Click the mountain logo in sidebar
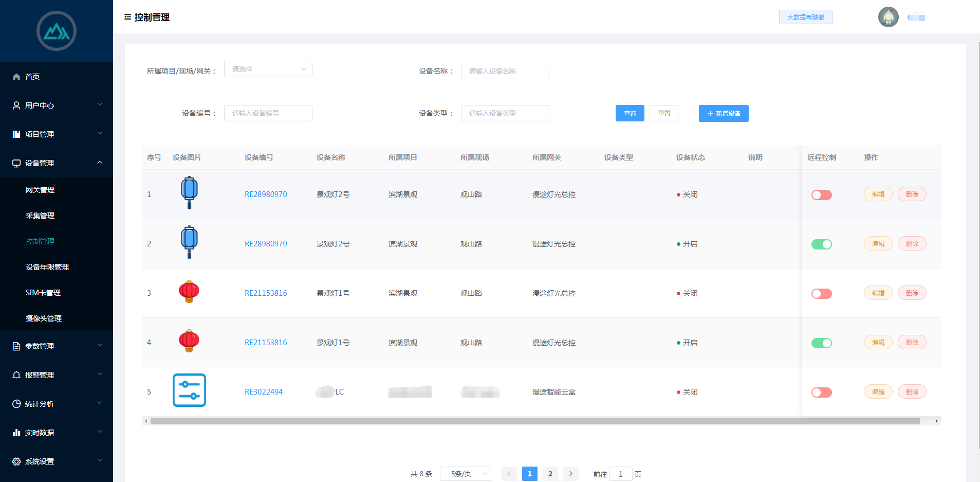The width and height of the screenshot is (980, 482). [x=57, y=31]
